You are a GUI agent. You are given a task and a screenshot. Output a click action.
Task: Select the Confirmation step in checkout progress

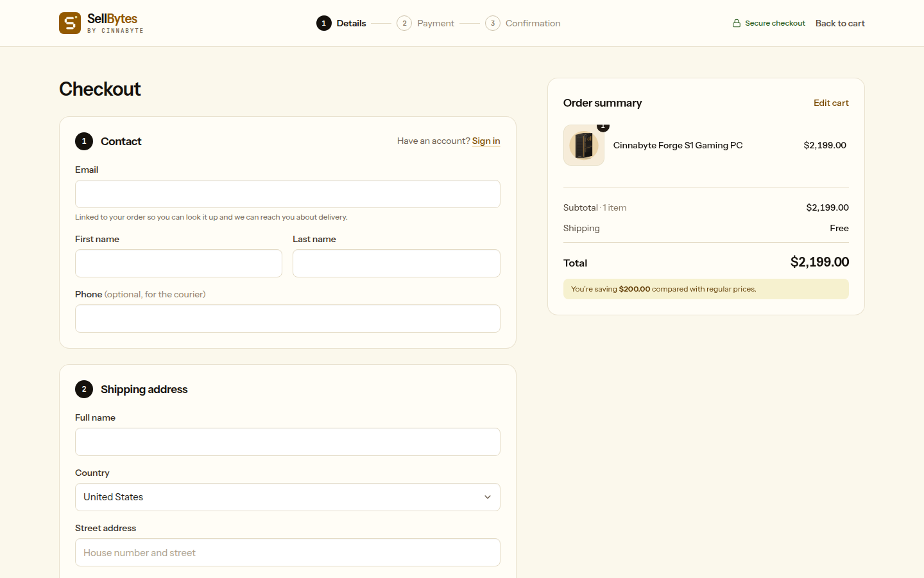pos(523,23)
